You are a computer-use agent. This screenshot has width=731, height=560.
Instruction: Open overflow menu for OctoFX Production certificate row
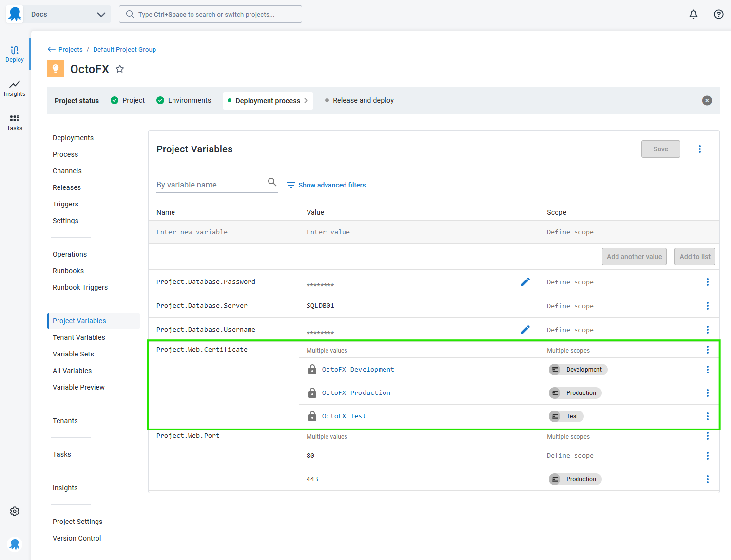708,393
